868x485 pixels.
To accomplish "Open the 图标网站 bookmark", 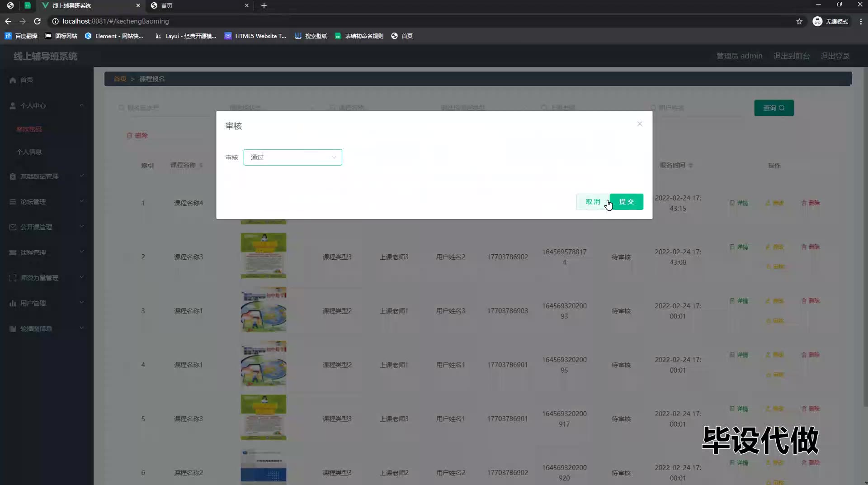I will coord(61,36).
